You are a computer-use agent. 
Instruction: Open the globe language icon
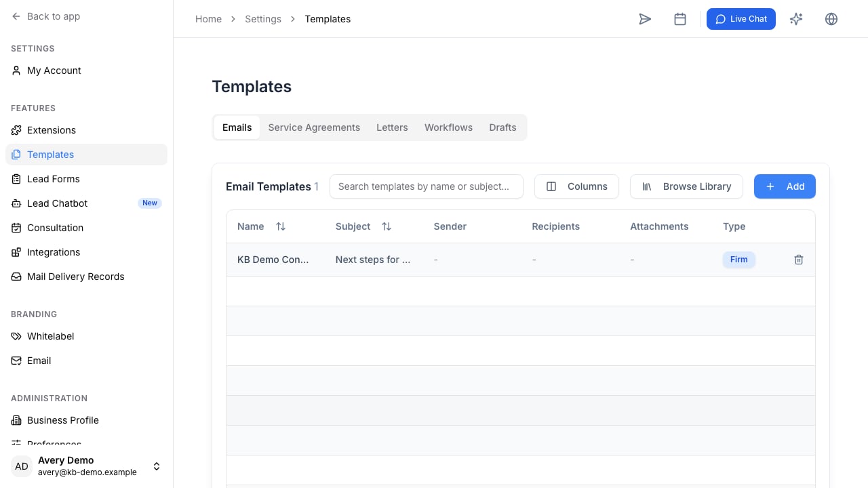831,19
